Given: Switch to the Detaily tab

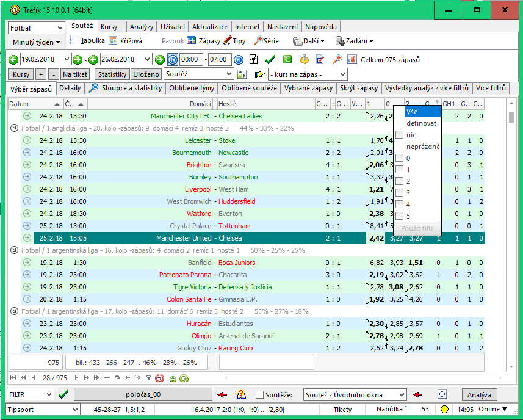Looking at the screenshot, I should click(70, 88).
